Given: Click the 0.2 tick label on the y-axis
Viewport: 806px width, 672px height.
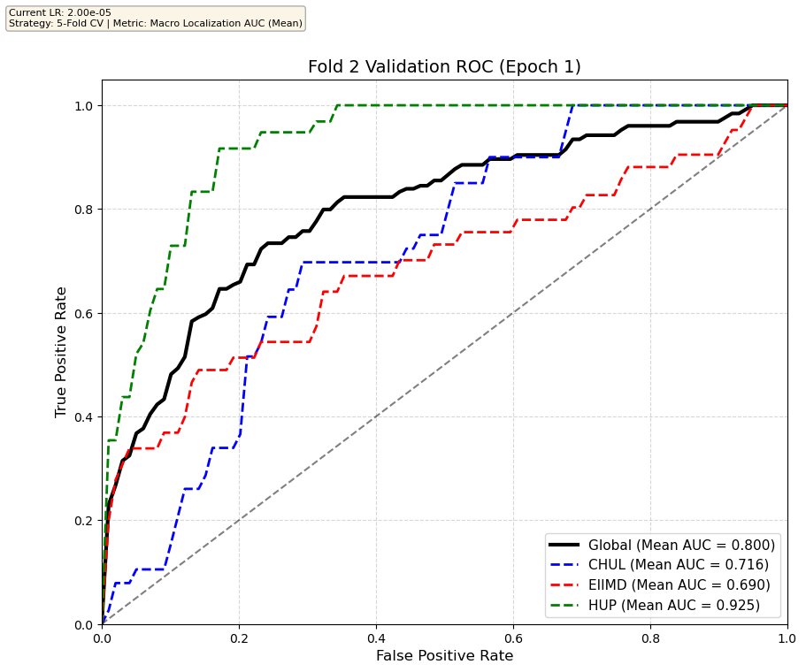Looking at the screenshot, I should 84,521.
